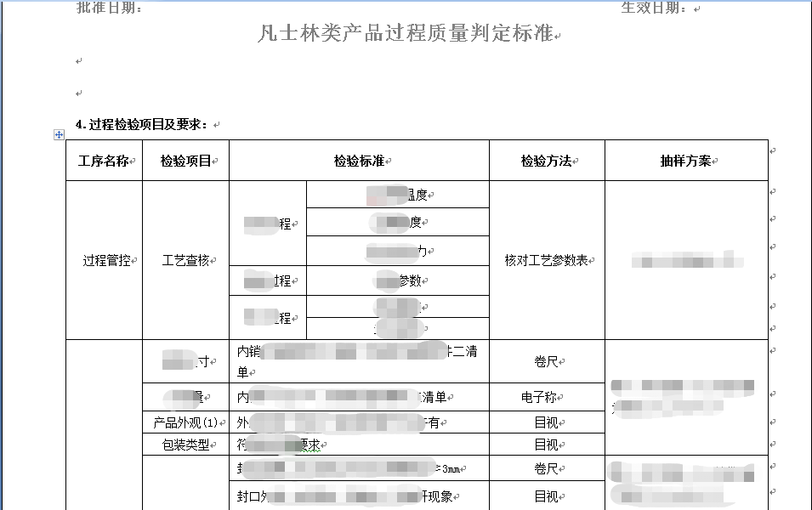Click cell 电子称
This screenshot has height=510, width=812.
pos(538,397)
